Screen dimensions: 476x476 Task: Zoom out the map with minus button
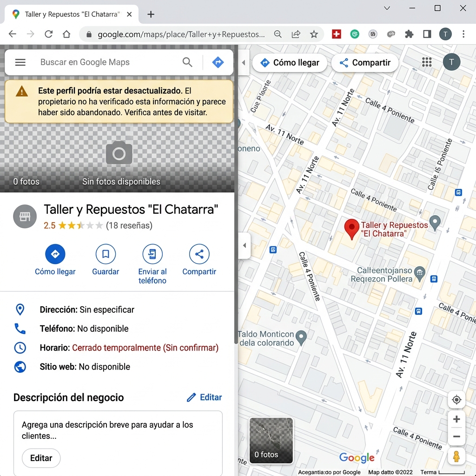[x=456, y=436]
